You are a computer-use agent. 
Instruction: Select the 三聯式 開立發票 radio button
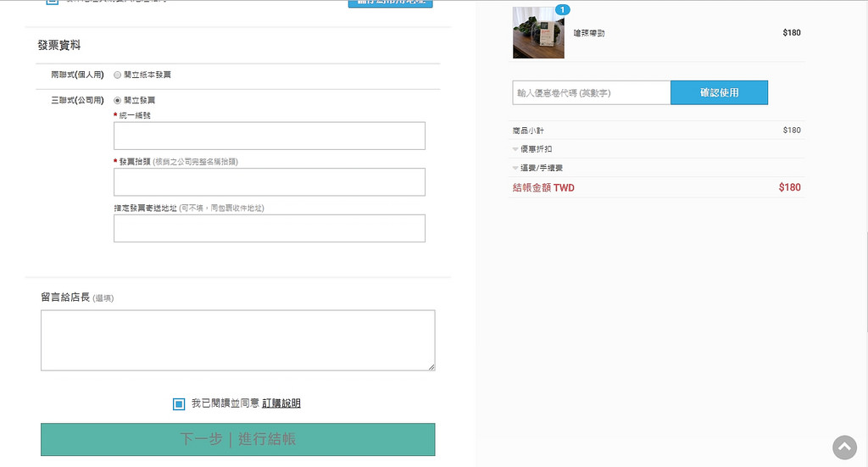(x=118, y=100)
